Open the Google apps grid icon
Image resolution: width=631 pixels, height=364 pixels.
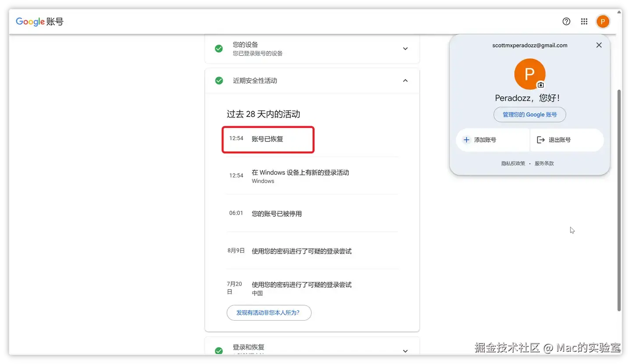[584, 21]
